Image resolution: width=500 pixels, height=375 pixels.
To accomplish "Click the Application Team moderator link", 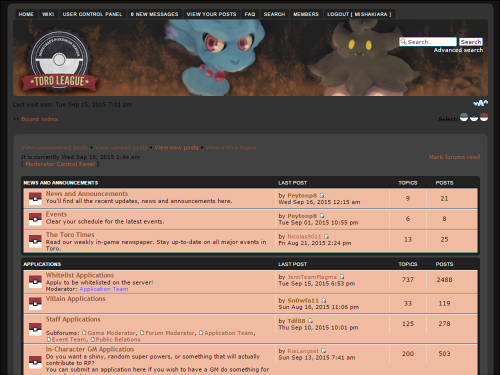I will tap(104, 289).
